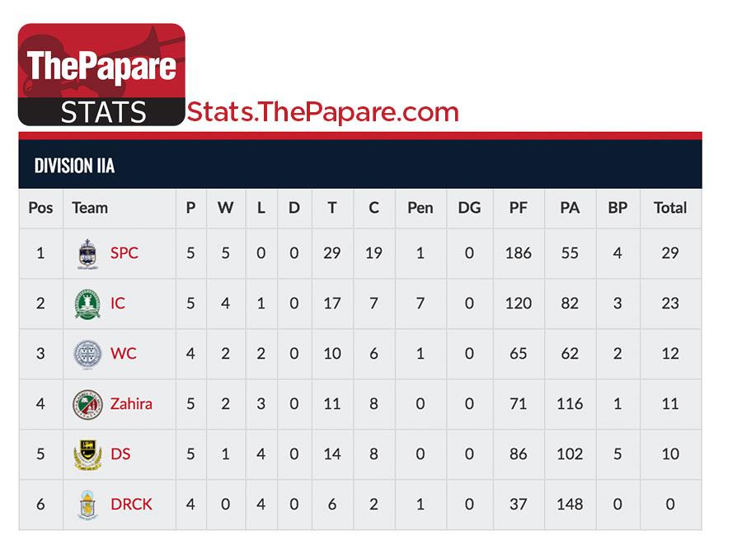Image resolution: width=742 pixels, height=560 pixels.
Task: Click the SPC school crest icon
Action: pos(87,254)
